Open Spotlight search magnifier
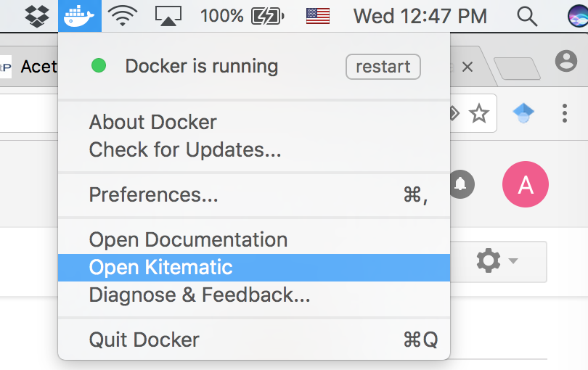The width and height of the screenshot is (588, 370). click(x=527, y=17)
